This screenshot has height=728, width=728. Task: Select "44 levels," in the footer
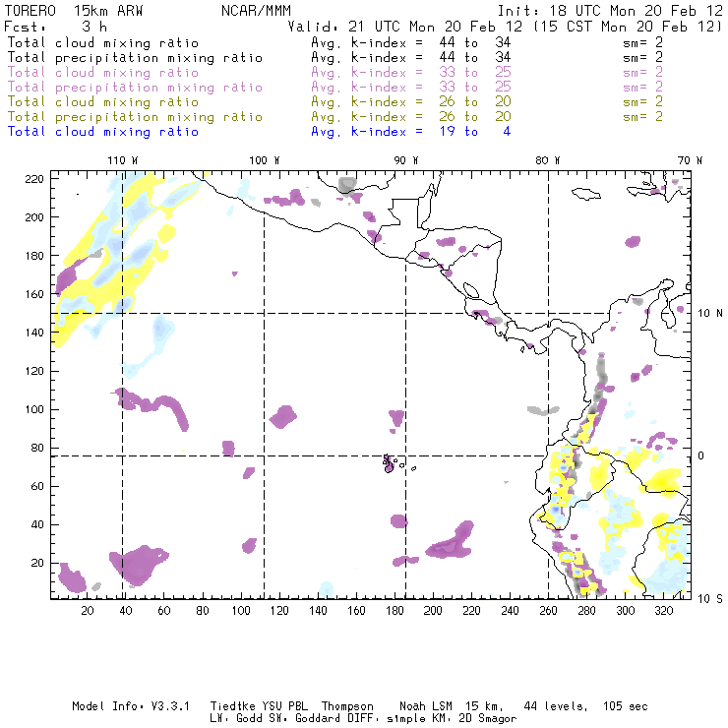point(556,706)
